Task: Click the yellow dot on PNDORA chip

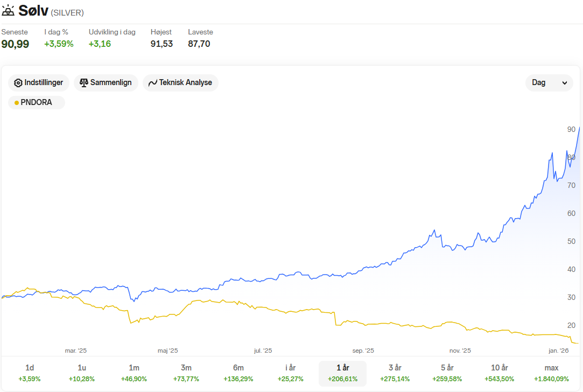Action: [16, 103]
